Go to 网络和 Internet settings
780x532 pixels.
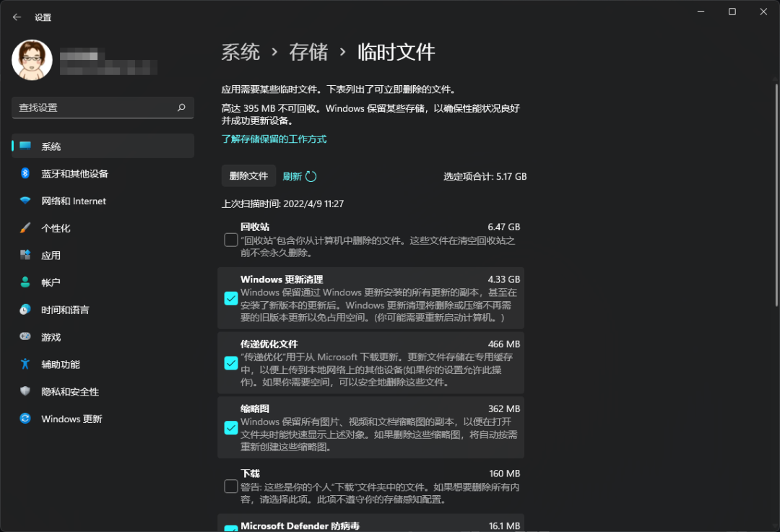click(103, 201)
